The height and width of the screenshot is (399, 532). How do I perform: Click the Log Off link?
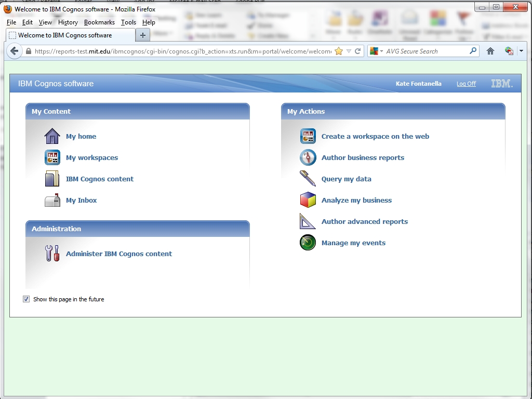[x=466, y=84]
